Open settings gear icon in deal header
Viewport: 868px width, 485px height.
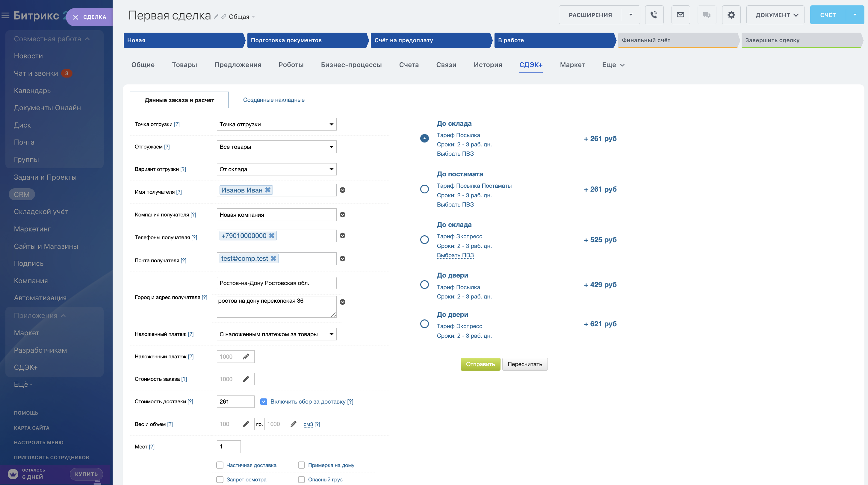coord(731,15)
